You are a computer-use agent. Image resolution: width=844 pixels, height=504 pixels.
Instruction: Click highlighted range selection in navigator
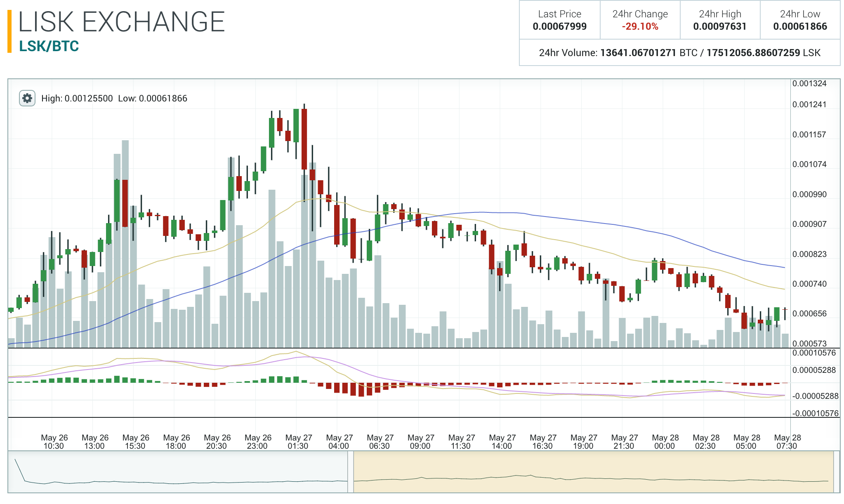[x=594, y=472]
